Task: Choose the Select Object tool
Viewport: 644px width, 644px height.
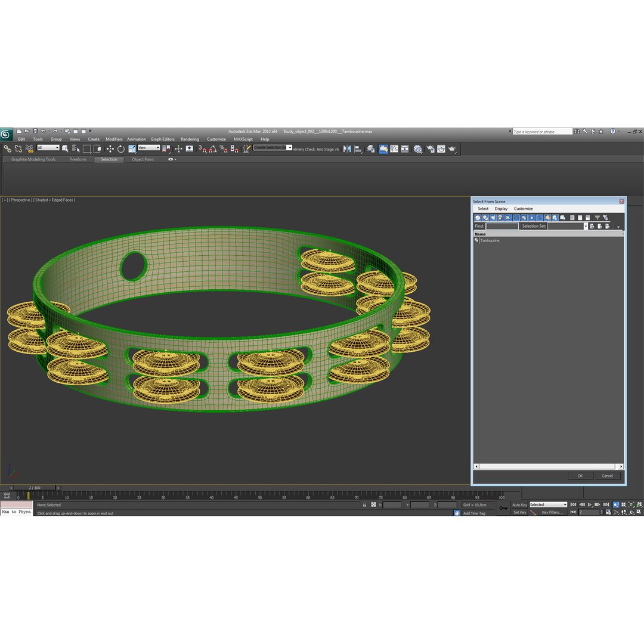Action: [x=65, y=148]
